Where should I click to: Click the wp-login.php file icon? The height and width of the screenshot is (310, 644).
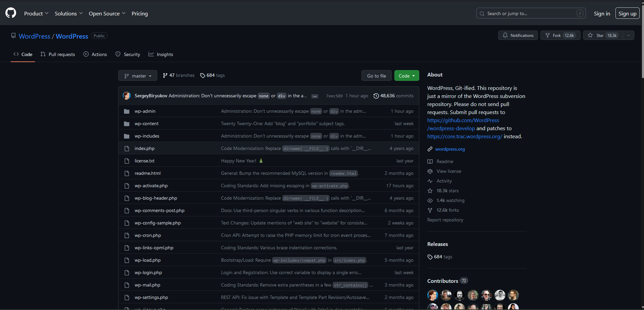[127, 273]
